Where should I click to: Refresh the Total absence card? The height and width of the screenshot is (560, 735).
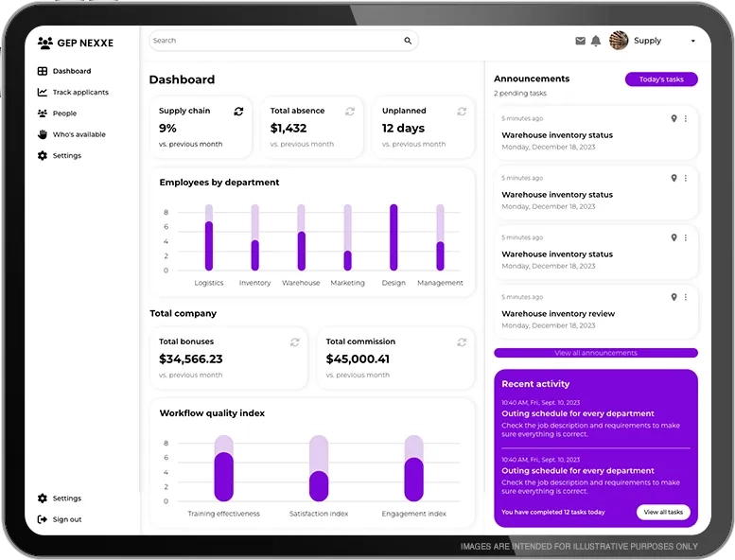tap(350, 111)
